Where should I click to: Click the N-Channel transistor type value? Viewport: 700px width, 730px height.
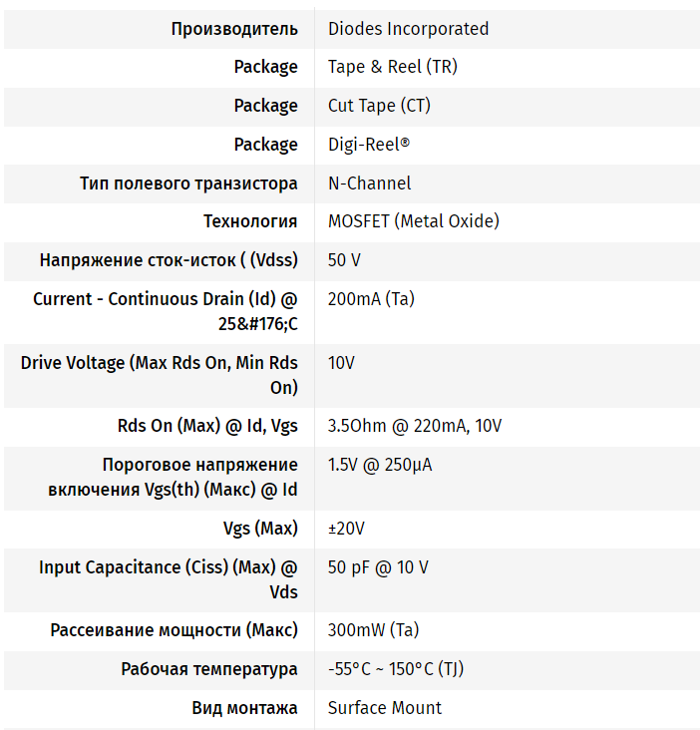coord(369,183)
